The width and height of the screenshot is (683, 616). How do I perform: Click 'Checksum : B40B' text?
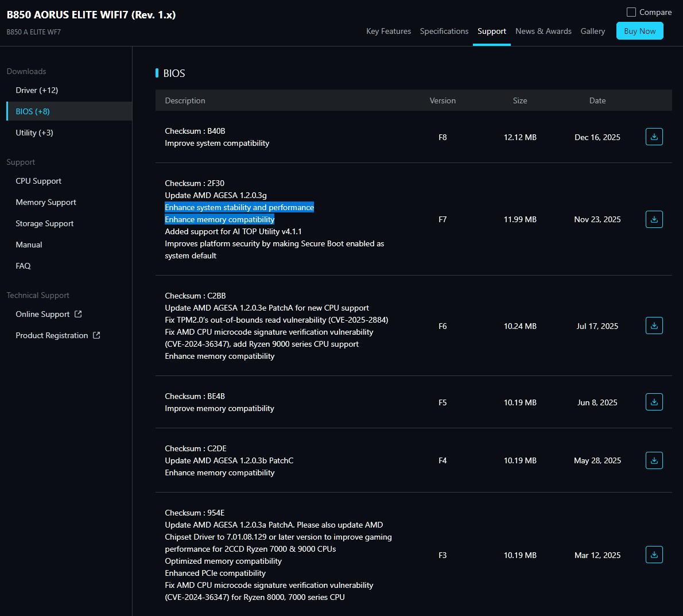[195, 131]
